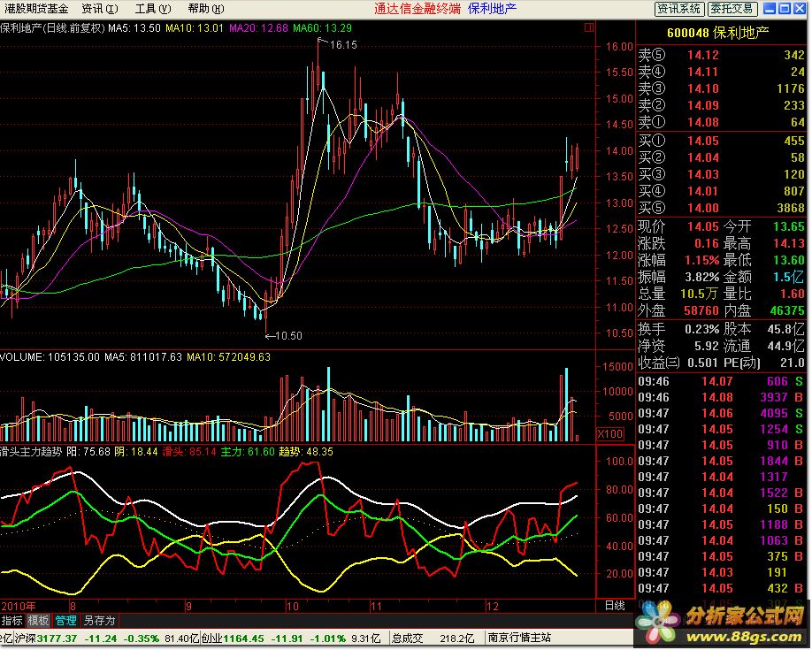Click month 12 marker on timeline
Image resolution: width=812 pixels, height=650 pixels.
[x=492, y=606]
